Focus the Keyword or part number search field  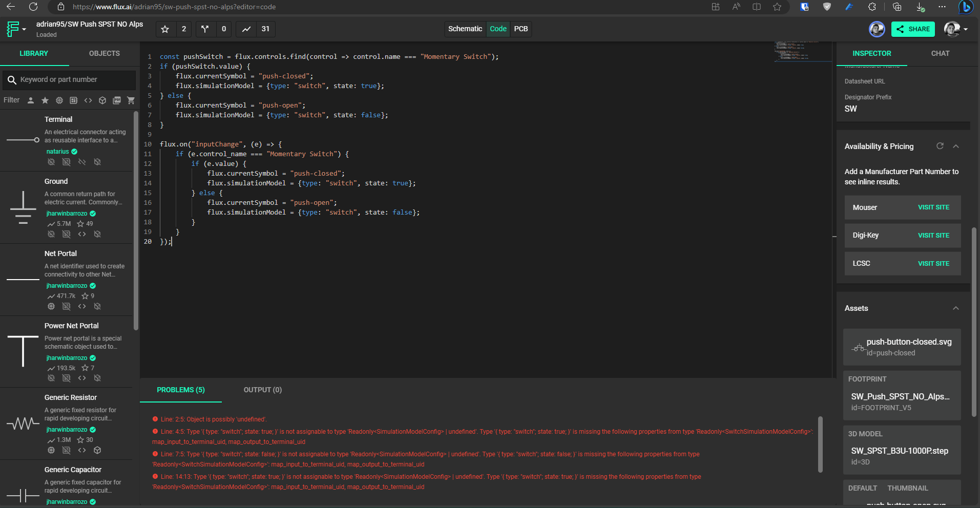click(70, 80)
